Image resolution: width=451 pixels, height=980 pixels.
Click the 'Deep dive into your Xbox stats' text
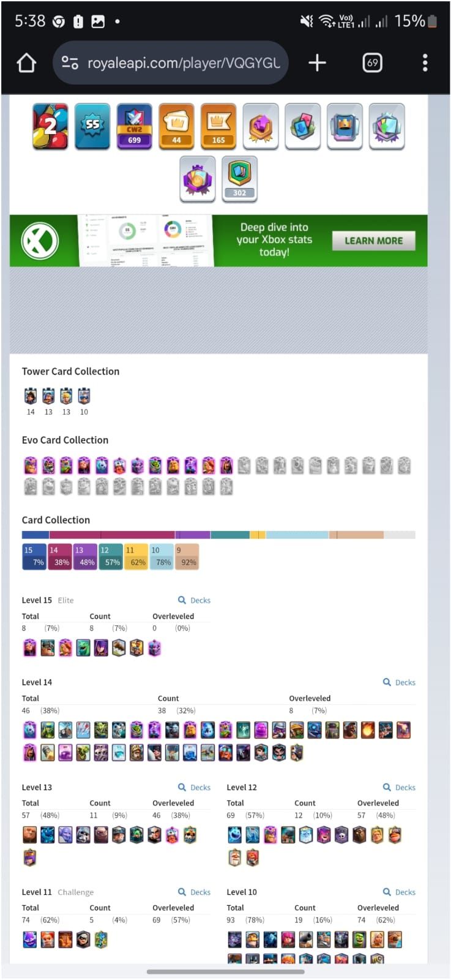pyautogui.click(x=274, y=239)
